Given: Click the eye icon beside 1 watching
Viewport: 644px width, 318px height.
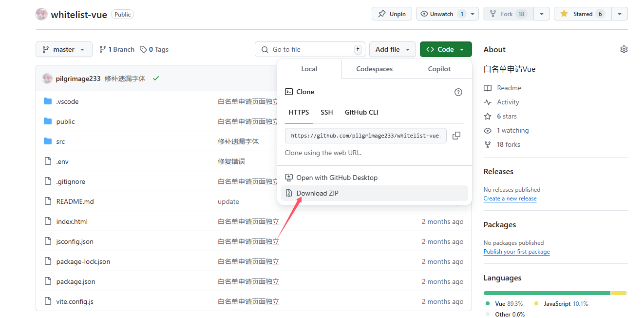Looking at the screenshot, I should point(488,131).
